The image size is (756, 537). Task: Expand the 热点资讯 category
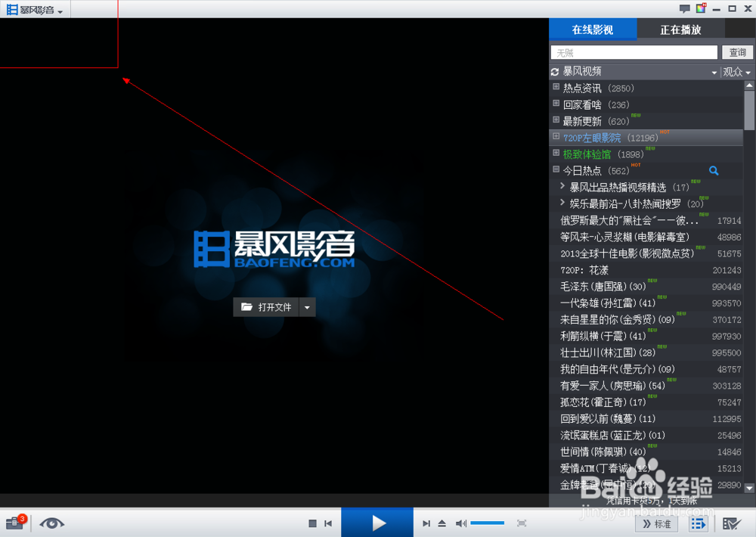556,87
